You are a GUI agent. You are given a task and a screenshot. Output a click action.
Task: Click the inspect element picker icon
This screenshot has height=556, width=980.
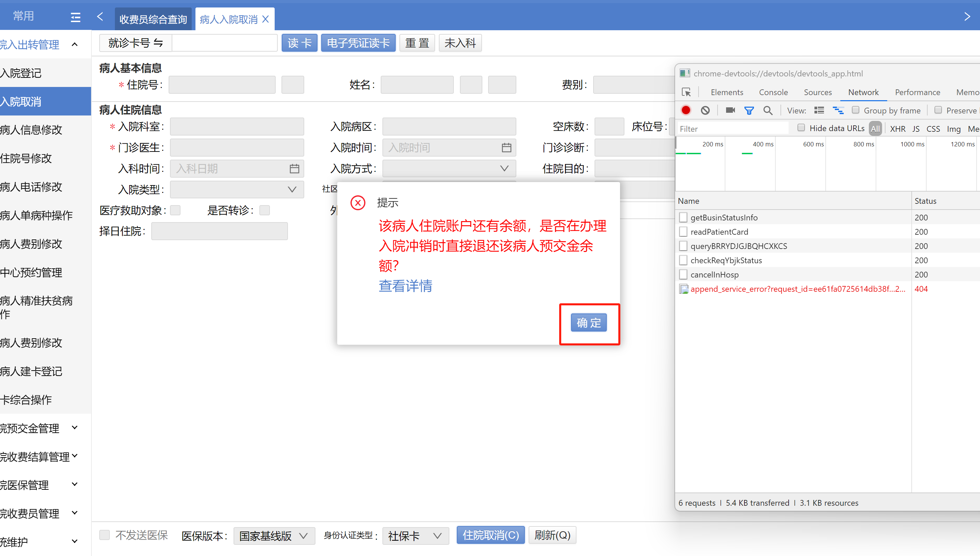pyautogui.click(x=686, y=92)
